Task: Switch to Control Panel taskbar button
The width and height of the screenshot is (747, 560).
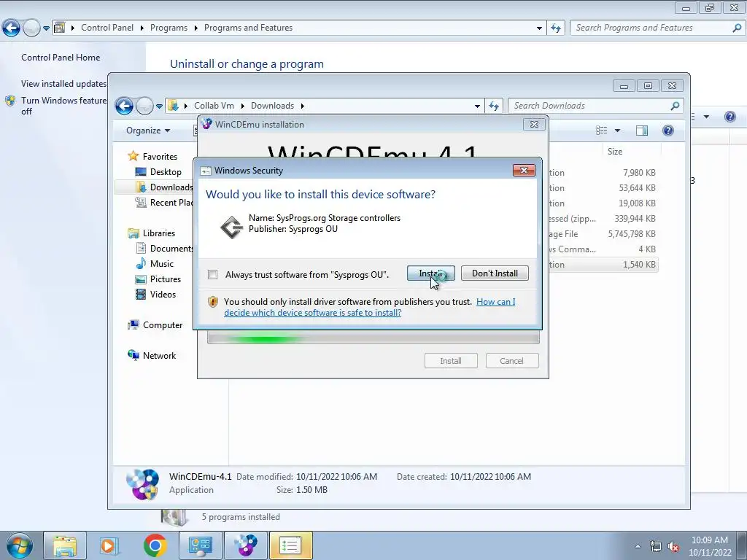Action: pyautogui.click(x=200, y=545)
